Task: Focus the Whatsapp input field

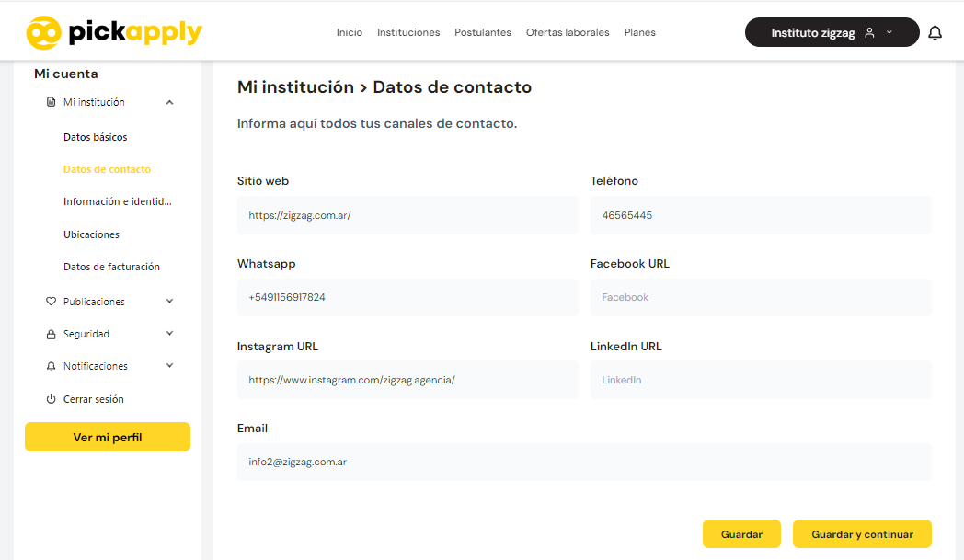Action: (407, 298)
